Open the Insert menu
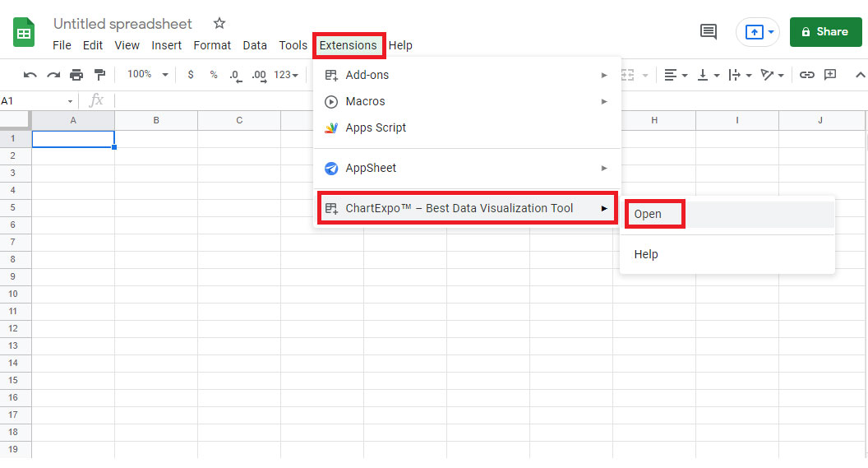Screen dimensions: 868x468 [167, 45]
